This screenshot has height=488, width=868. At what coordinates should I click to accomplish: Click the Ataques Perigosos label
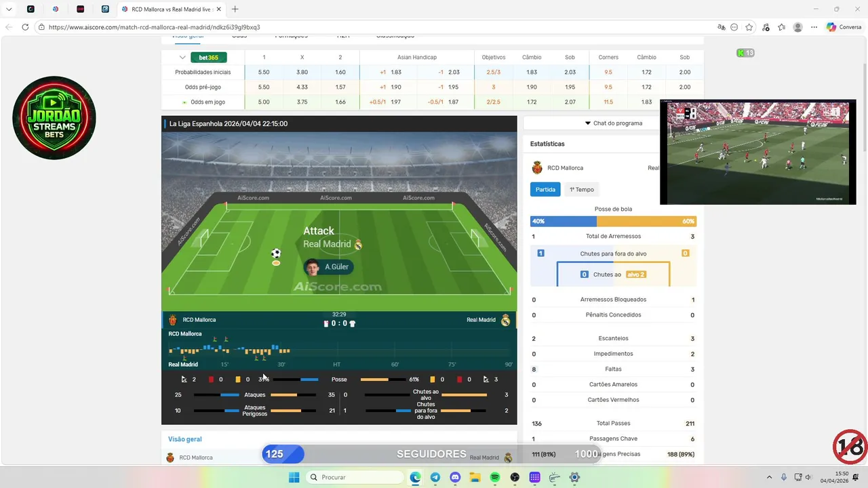pyautogui.click(x=255, y=411)
